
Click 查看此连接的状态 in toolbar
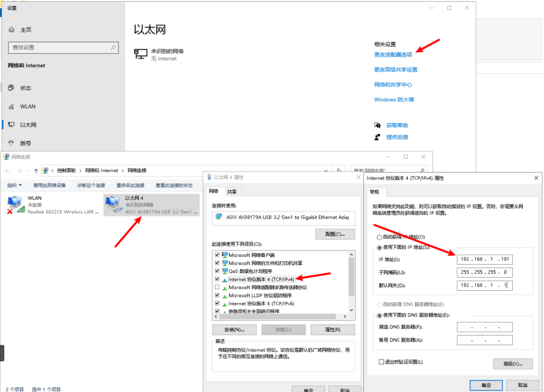tap(174, 186)
